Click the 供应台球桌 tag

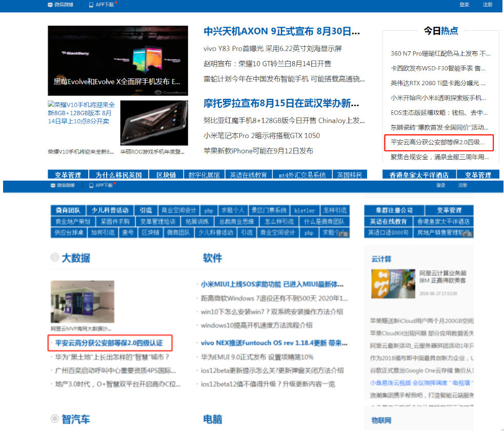pos(69,232)
